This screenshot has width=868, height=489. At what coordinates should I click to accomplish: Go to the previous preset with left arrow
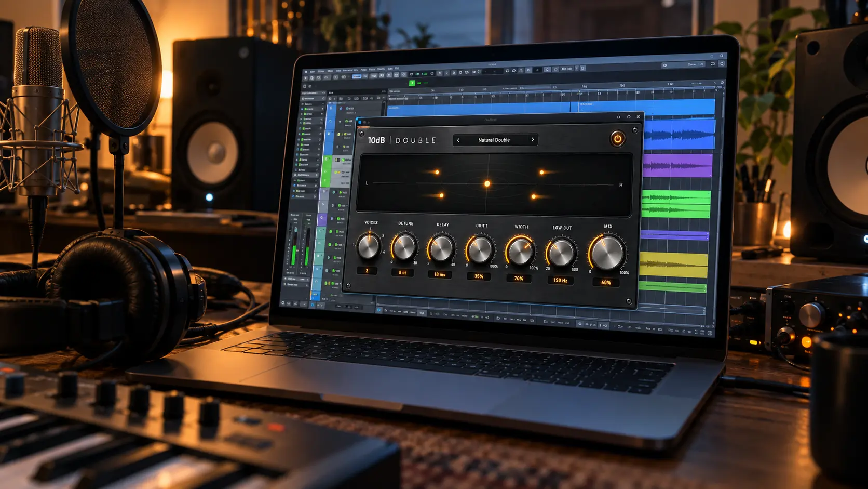coord(458,140)
